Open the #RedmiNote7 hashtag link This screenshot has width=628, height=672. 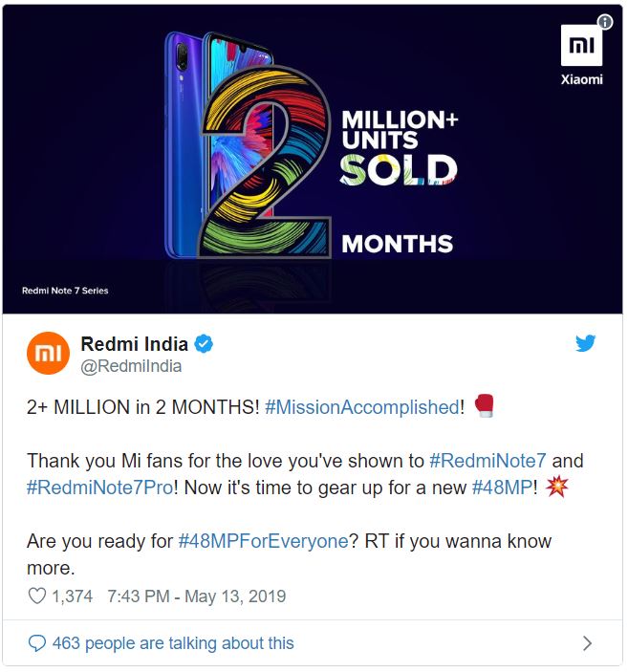(x=487, y=461)
